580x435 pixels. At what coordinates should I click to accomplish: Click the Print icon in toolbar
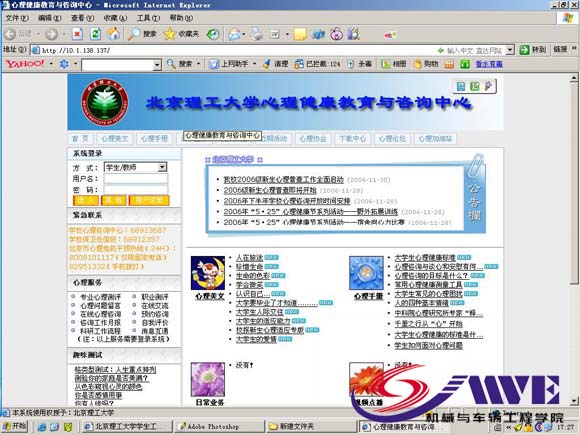click(256, 34)
